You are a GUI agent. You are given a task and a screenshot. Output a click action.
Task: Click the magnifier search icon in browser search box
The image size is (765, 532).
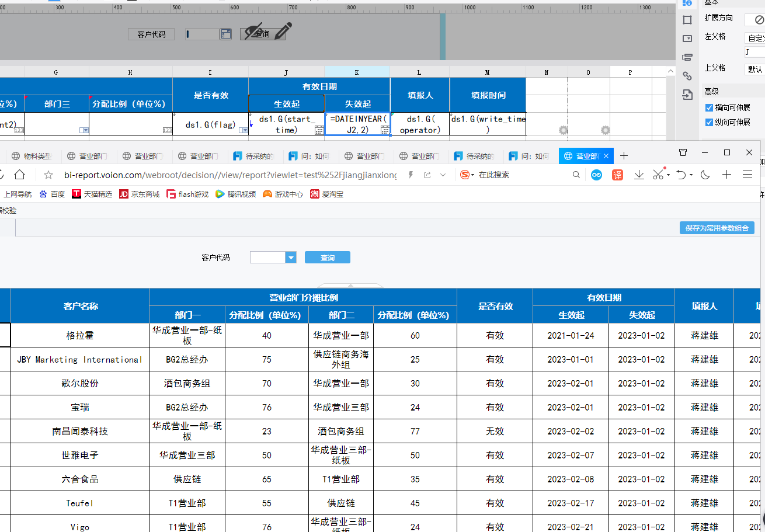click(x=576, y=175)
